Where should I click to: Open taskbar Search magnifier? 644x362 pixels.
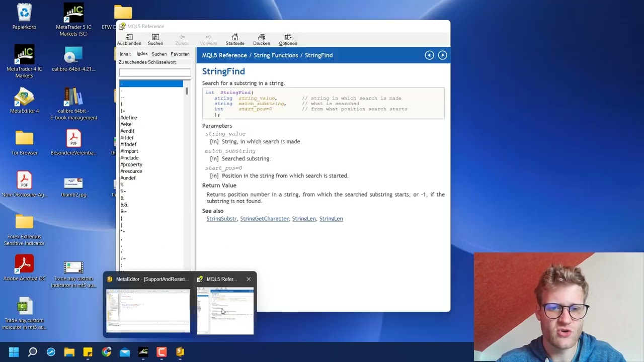(x=32, y=352)
